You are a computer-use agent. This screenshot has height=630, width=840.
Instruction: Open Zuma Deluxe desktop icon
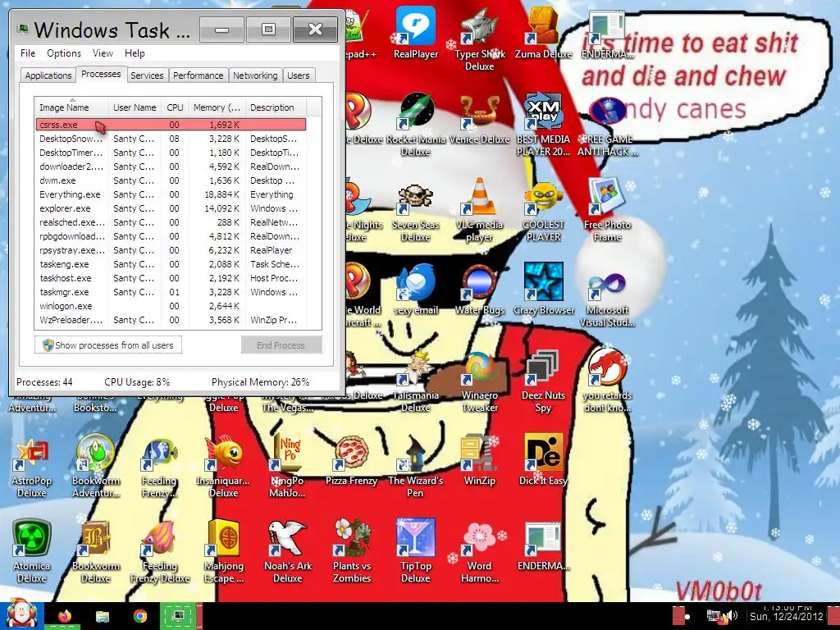click(543, 32)
